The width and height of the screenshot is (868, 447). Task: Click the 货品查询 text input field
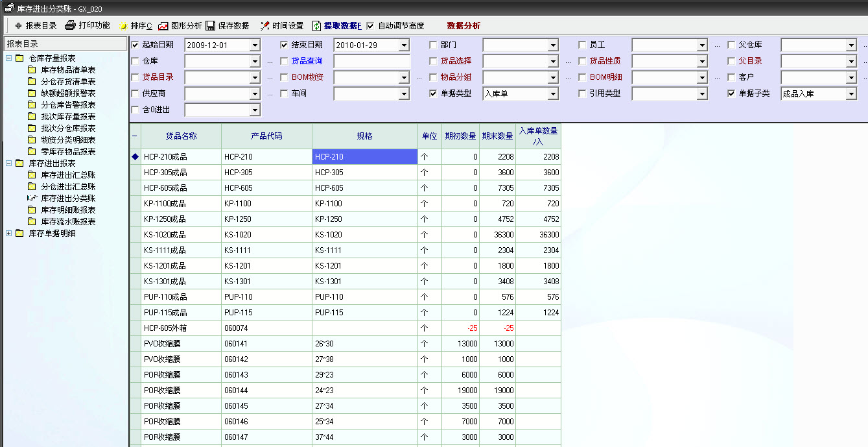click(371, 61)
